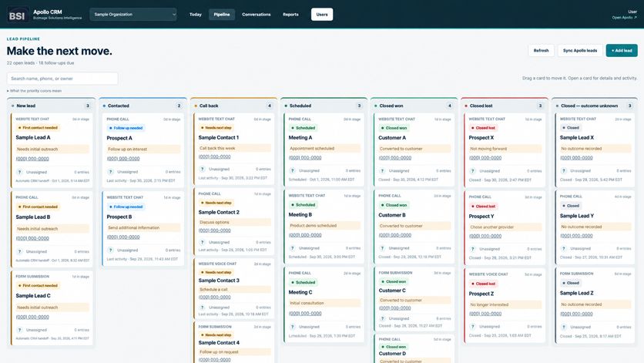Click Closed lost badge on Prospect Z

click(484, 284)
